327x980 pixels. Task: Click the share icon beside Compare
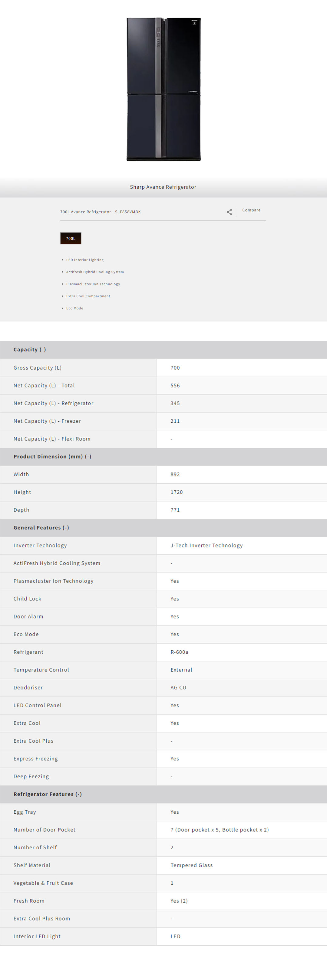pyautogui.click(x=229, y=212)
